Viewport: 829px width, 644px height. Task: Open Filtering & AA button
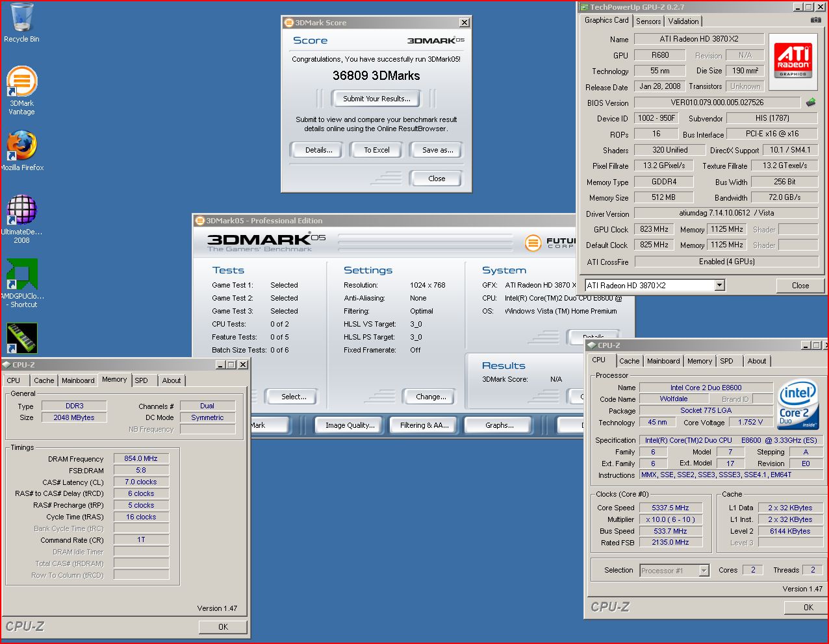click(x=424, y=425)
